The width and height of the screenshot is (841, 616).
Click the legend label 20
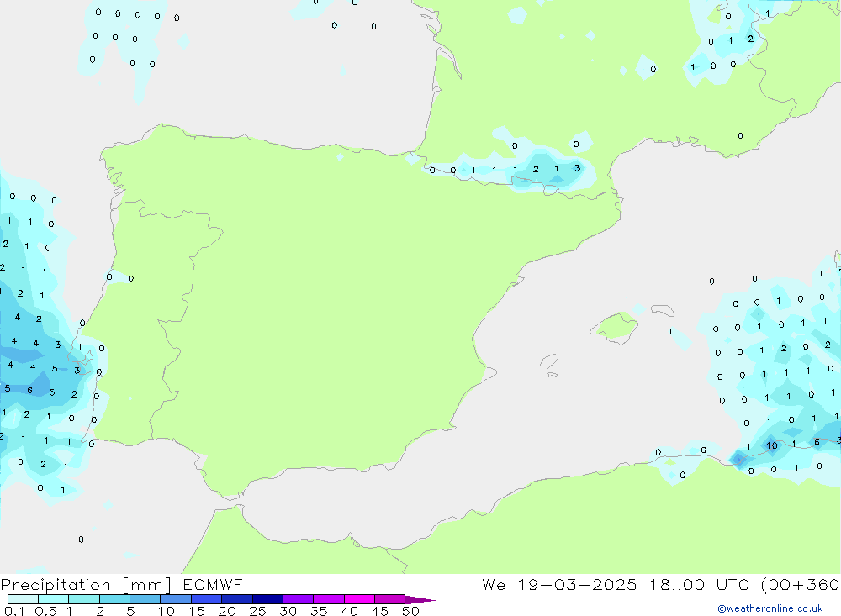click(227, 611)
